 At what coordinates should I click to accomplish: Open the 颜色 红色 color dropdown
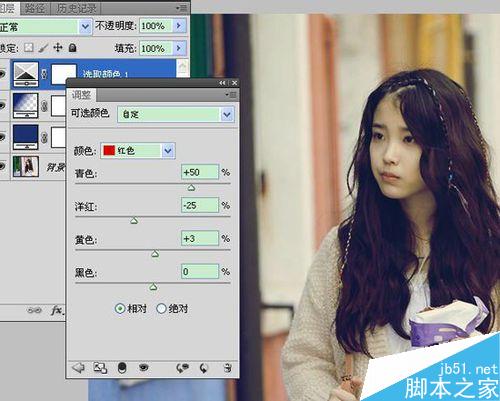tap(138, 151)
